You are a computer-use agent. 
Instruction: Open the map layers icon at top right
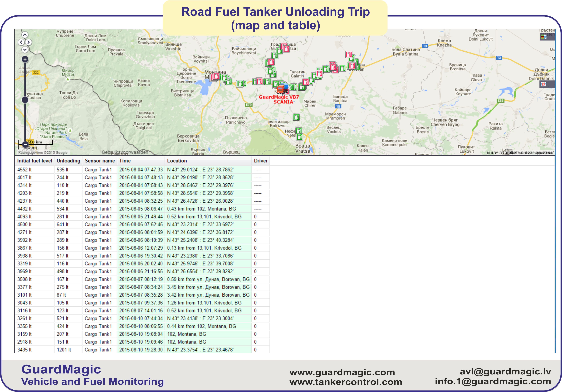544,37
